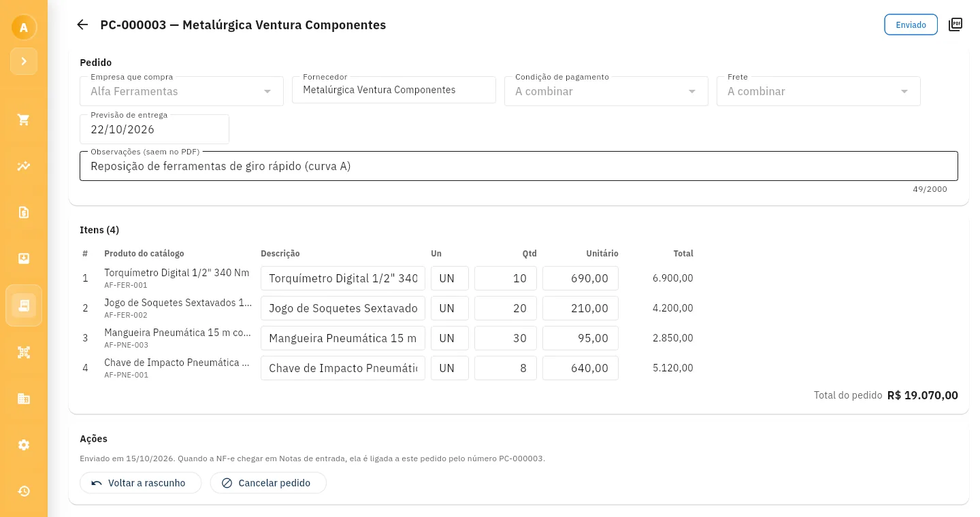
Task: Click the user avatar "A"
Action: pyautogui.click(x=24, y=27)
